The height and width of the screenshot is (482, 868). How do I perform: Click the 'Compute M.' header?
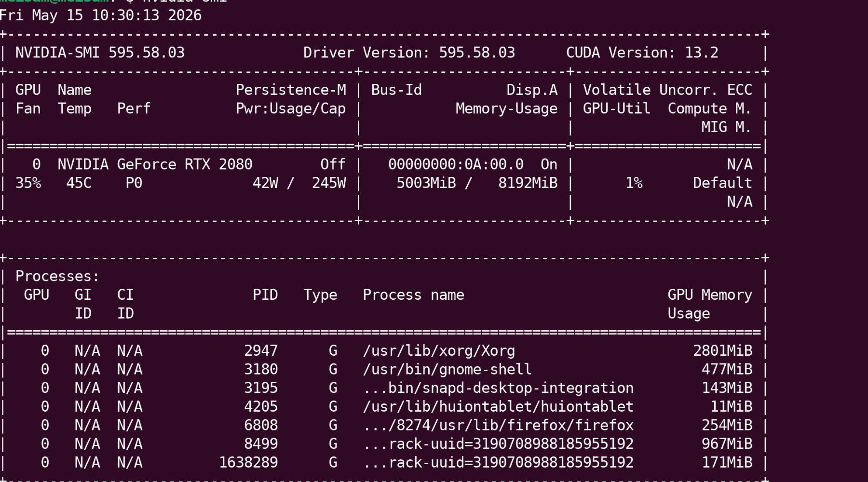coord(710,109)
